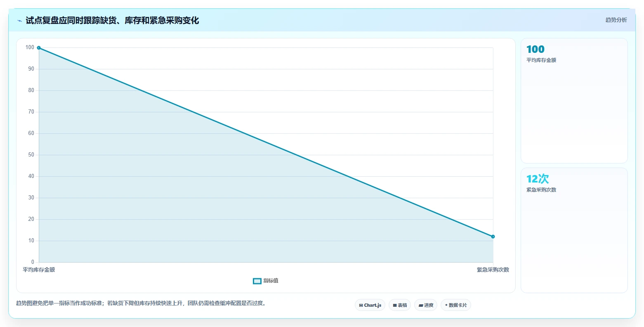Toggle the 指标值 legend color box
644x327 pixels.
click(x=257, y=281)
